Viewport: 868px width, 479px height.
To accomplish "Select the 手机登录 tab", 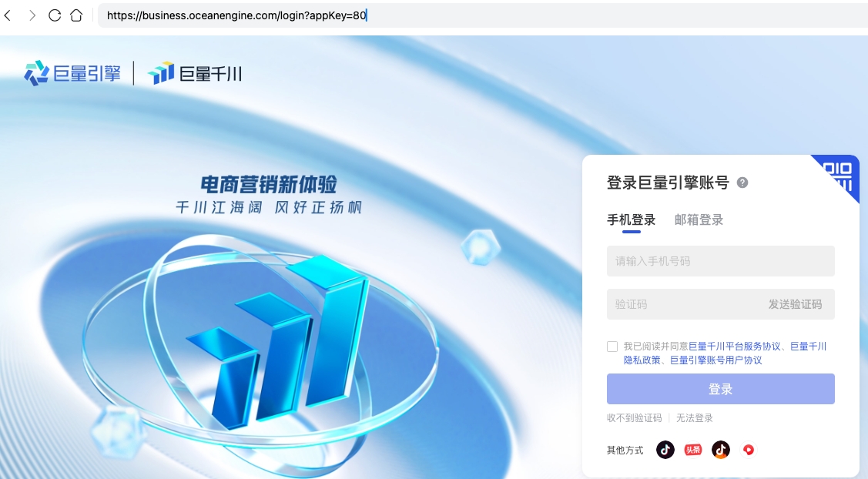I will (632, 220).
